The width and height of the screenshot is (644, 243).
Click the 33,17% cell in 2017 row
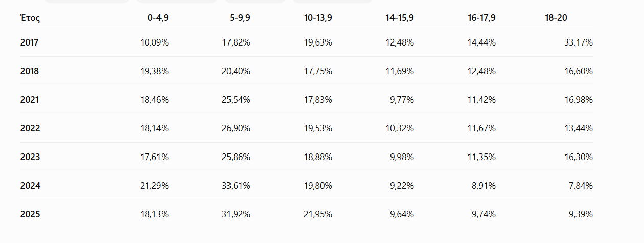(x=579, y=42)
